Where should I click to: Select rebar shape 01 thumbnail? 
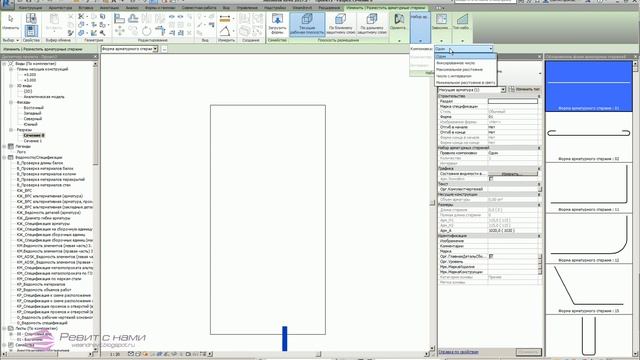pyautogui.click(x=589, y=86)
